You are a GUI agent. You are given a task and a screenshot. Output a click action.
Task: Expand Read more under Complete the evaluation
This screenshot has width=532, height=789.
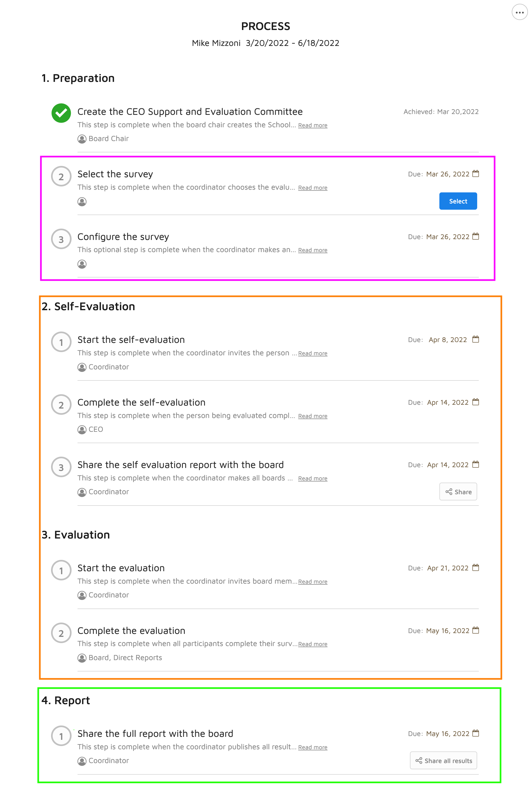tap(312, 644)
